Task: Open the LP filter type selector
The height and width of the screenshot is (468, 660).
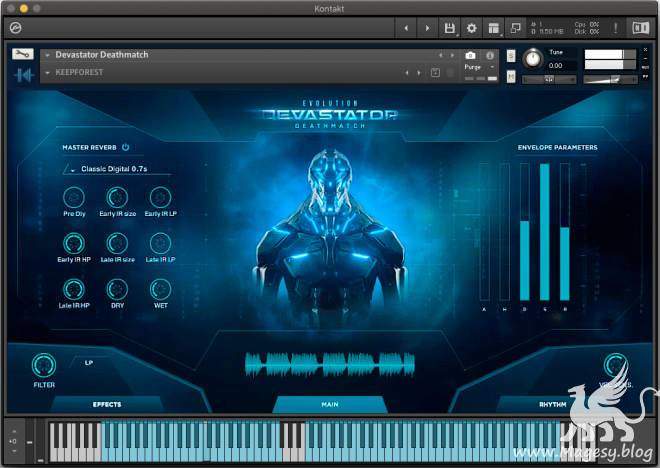Action: coord(89,363)
